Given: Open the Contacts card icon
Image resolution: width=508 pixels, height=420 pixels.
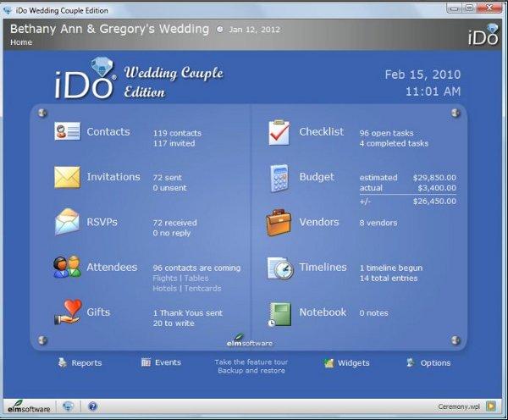Looking at the screenshot, I should click(66, 133).
